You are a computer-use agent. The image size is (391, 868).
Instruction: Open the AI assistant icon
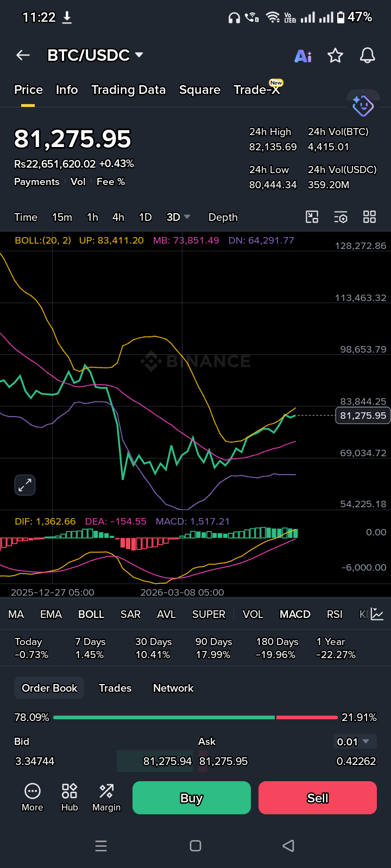(303, 55)
